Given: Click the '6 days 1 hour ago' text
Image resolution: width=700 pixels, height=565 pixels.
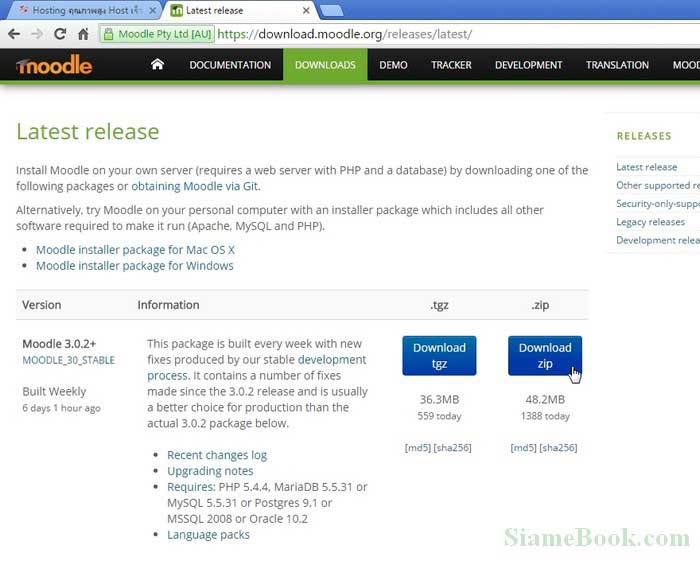Looking at the screenshot, I should [x=62, y=408].
